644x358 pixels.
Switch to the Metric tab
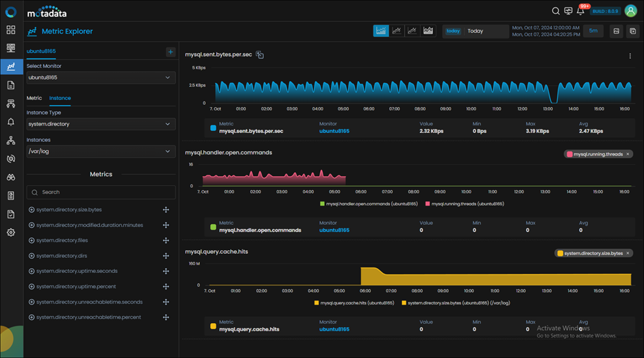coord(34,98)
